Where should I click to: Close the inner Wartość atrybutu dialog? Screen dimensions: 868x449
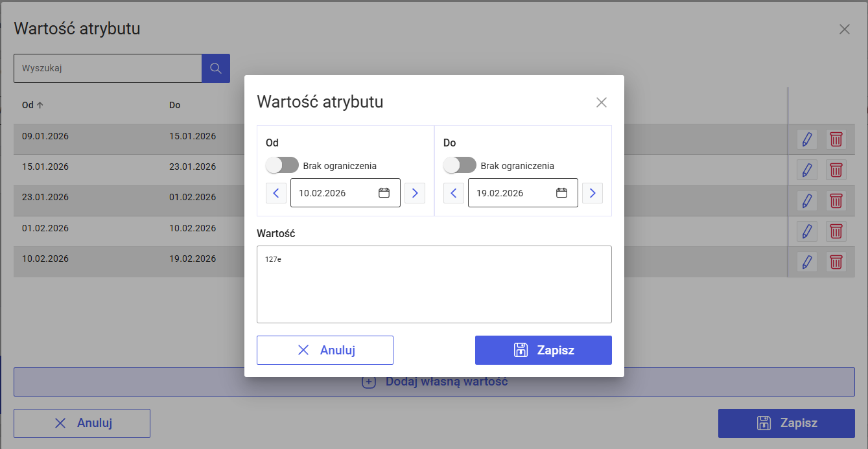pos(602,102)
